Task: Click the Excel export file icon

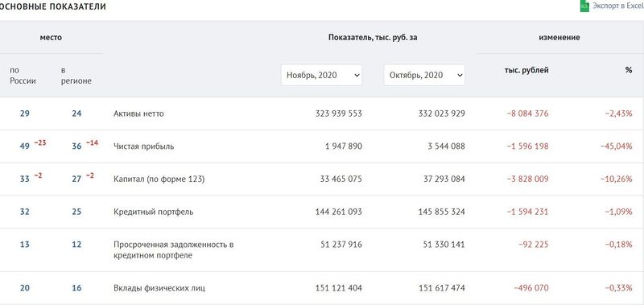Action: (584, 6)
